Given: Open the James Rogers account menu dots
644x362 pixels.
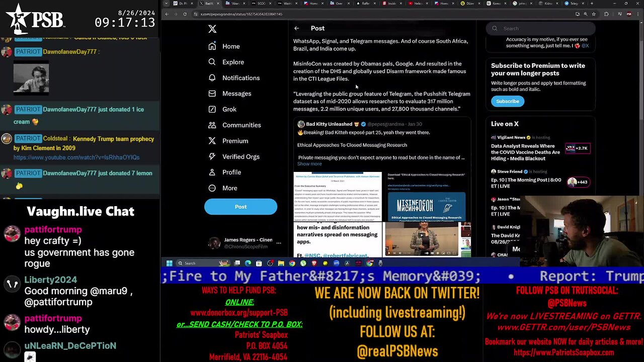Looking at the screenshot, I should click(279, 243).
